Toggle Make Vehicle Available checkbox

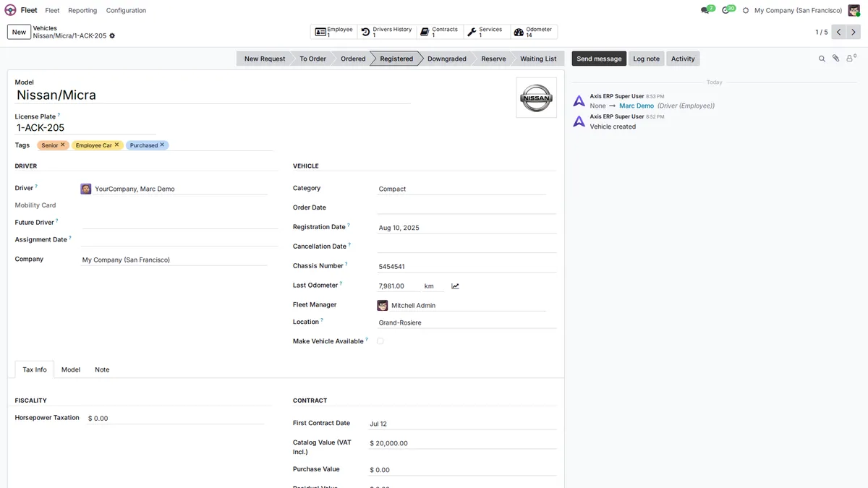tap(380, 341)
